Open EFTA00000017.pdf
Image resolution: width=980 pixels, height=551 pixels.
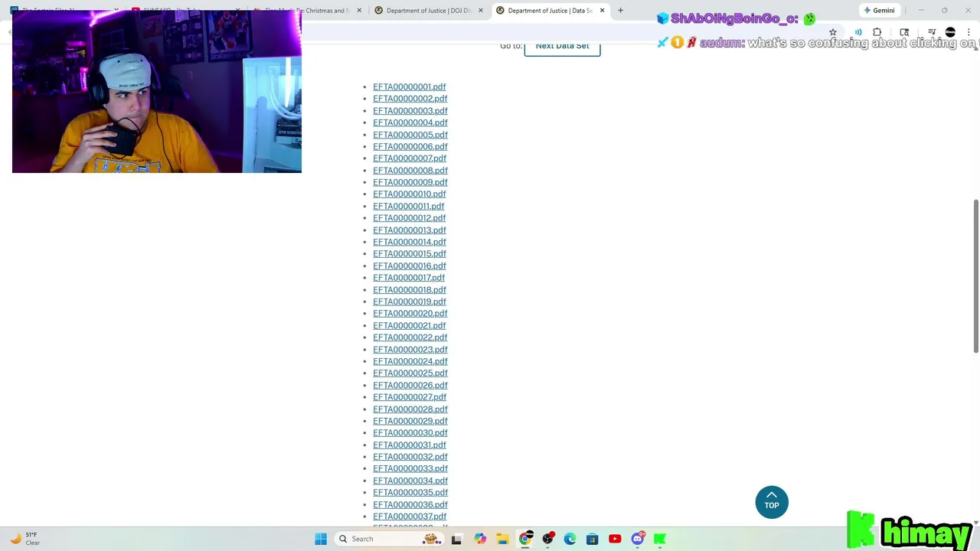[x=408, y=278]
